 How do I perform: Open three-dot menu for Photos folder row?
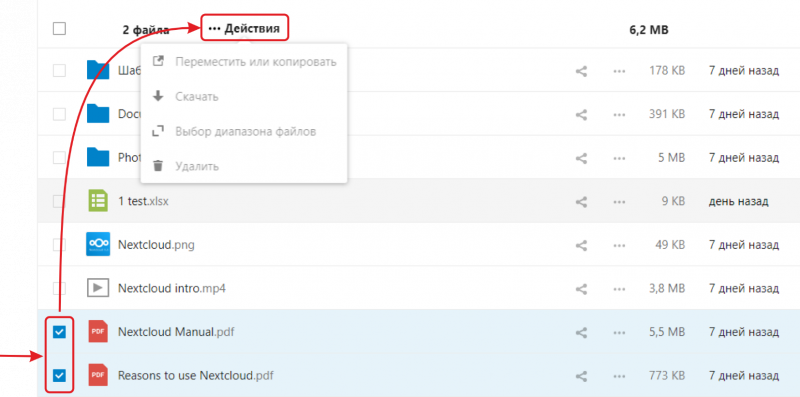(x=619, y=158)
